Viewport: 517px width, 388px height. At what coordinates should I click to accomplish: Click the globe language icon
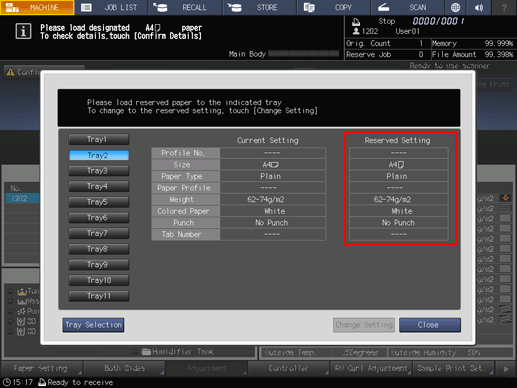point(455,7)
